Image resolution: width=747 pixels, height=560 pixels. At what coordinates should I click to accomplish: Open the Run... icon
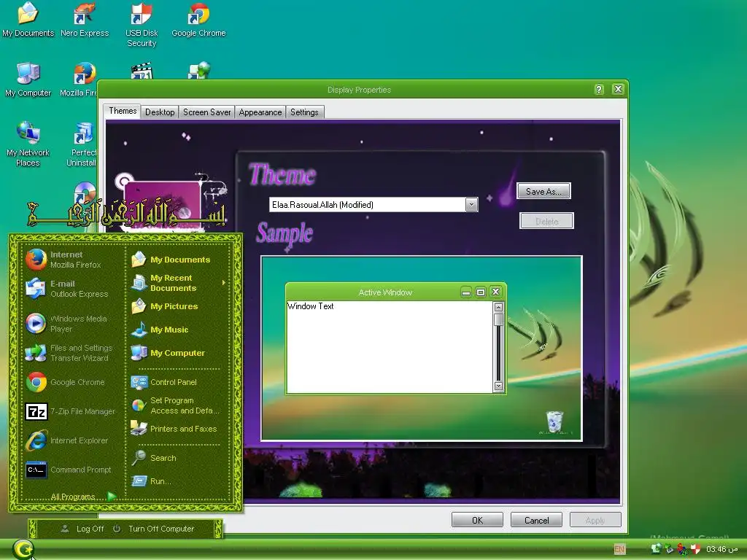pyautogui.click(x=139, y=481)
